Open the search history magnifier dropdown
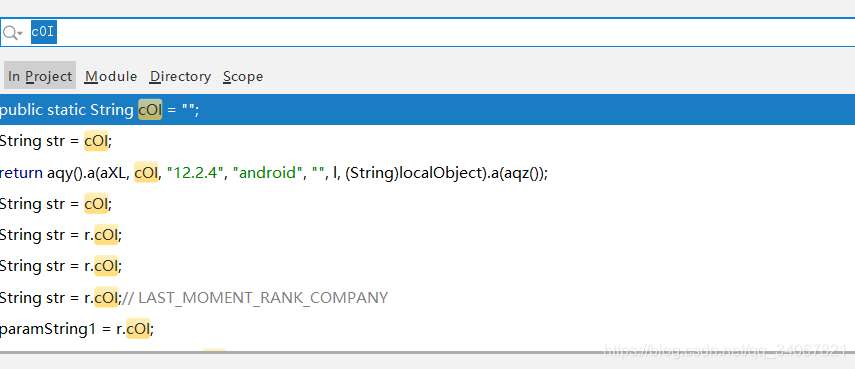Image resolution: width=855 pixels, height=369 pixels. (12, 33)
